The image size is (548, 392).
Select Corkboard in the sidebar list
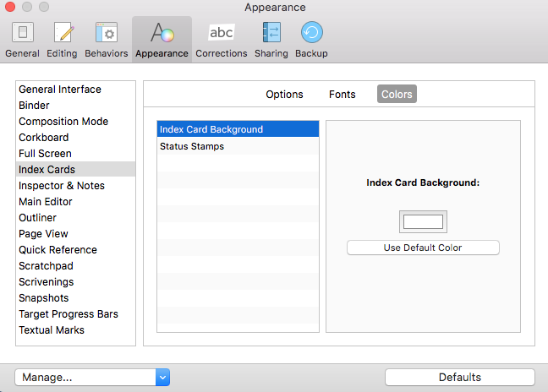point(75,138)
